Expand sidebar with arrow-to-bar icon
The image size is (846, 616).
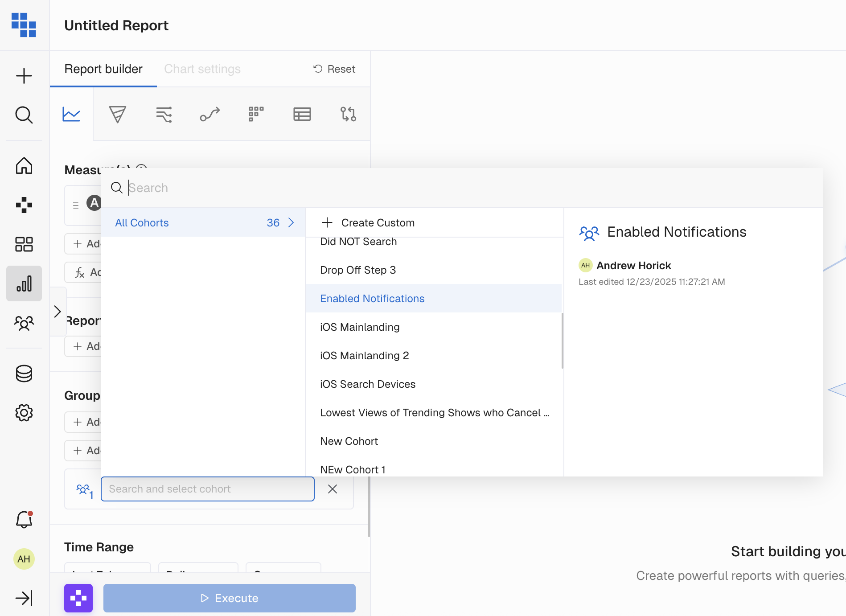click(24, 598)
